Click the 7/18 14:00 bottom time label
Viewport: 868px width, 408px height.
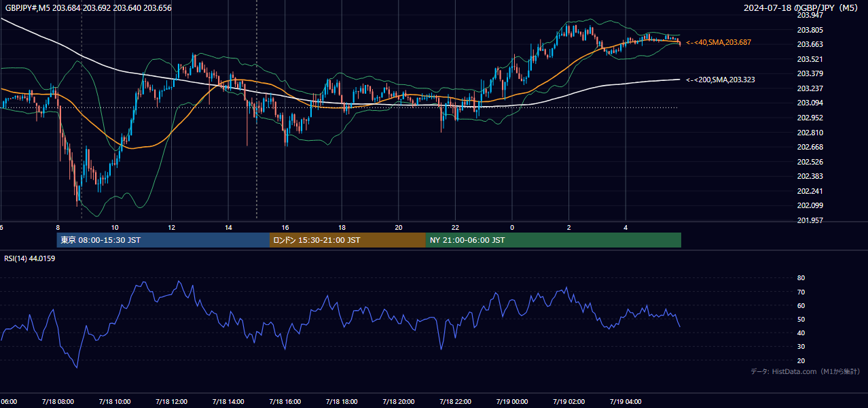228,401
